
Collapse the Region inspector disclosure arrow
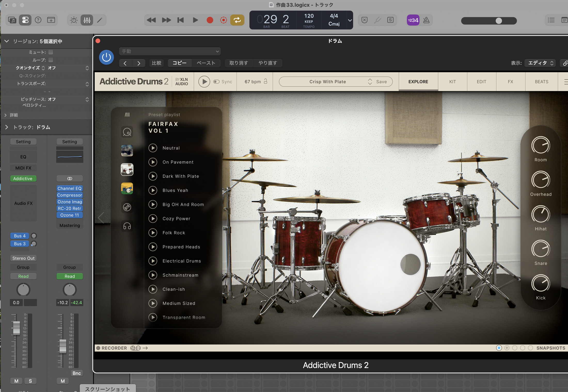(7, 41)
